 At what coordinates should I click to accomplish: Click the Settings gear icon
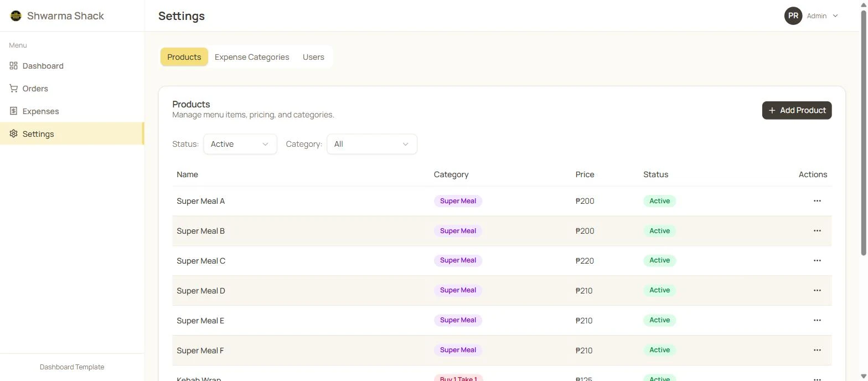[13, 134]
